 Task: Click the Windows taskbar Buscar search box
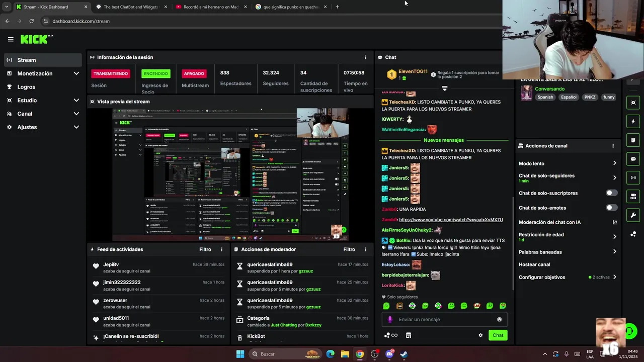click(287, 354)
